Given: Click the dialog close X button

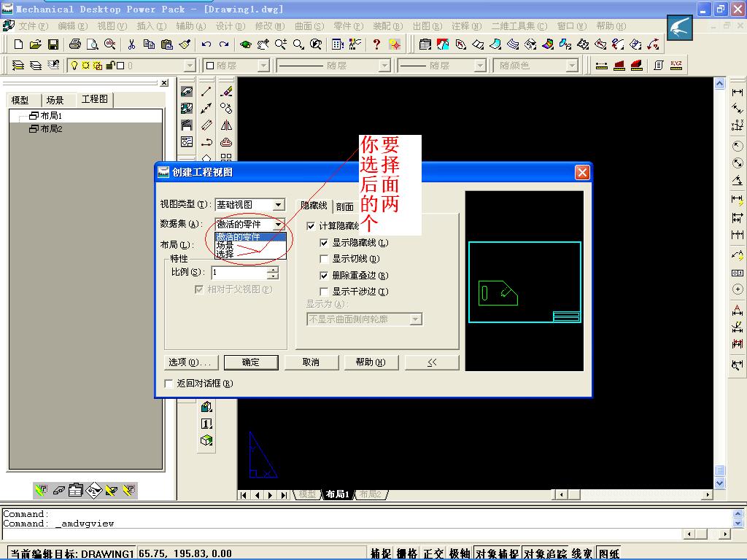Looking at the screenshot, I should [x=582, y=172].
